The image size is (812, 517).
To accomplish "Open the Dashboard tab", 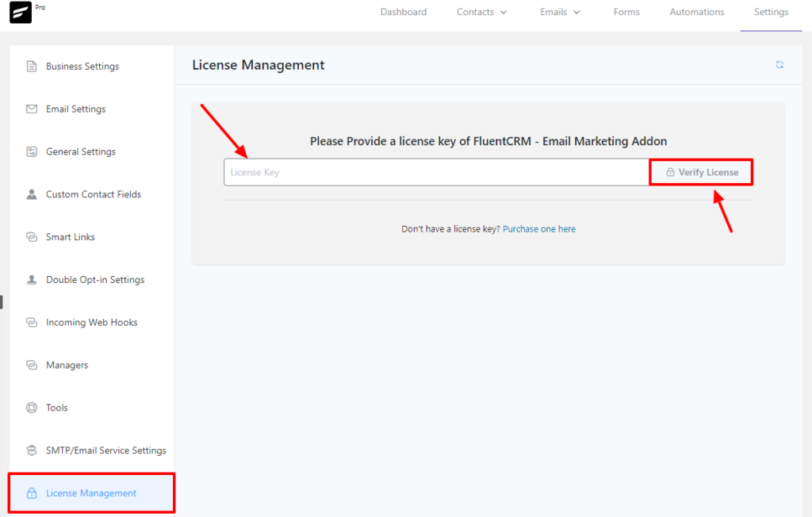I will point(404,12).
